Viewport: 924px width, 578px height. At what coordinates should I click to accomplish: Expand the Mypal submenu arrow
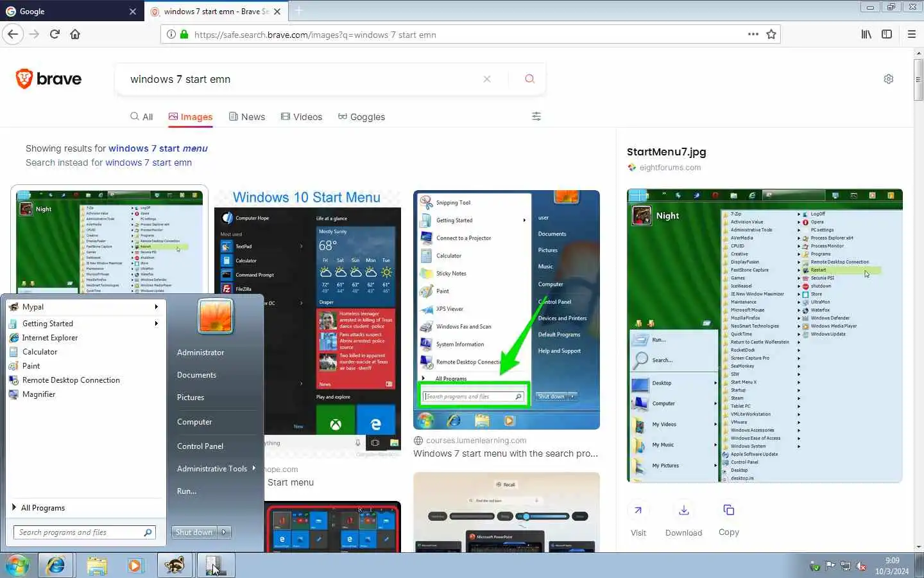tap(156, 307)
